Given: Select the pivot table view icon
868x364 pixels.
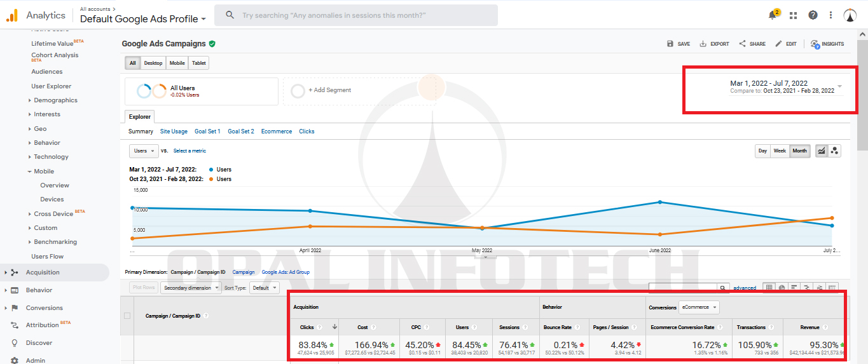Looking at the screenshot, I should (x=832, y=288).
